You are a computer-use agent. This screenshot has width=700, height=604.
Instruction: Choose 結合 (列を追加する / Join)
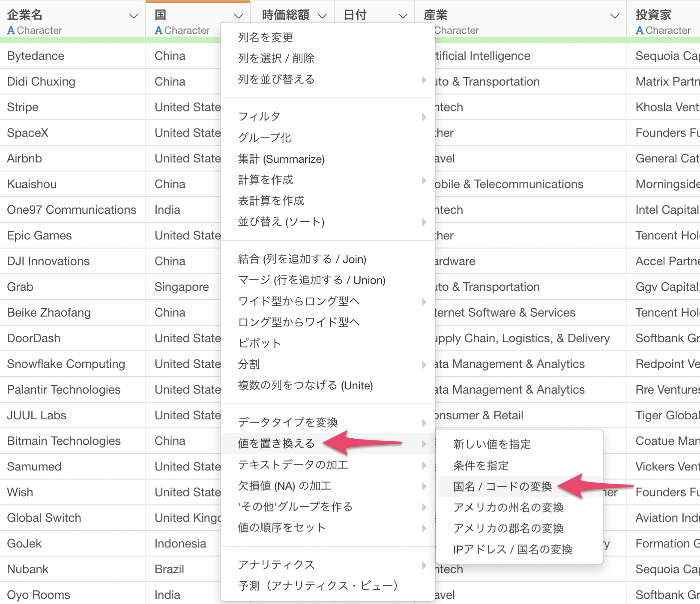(x=328, y=259)
